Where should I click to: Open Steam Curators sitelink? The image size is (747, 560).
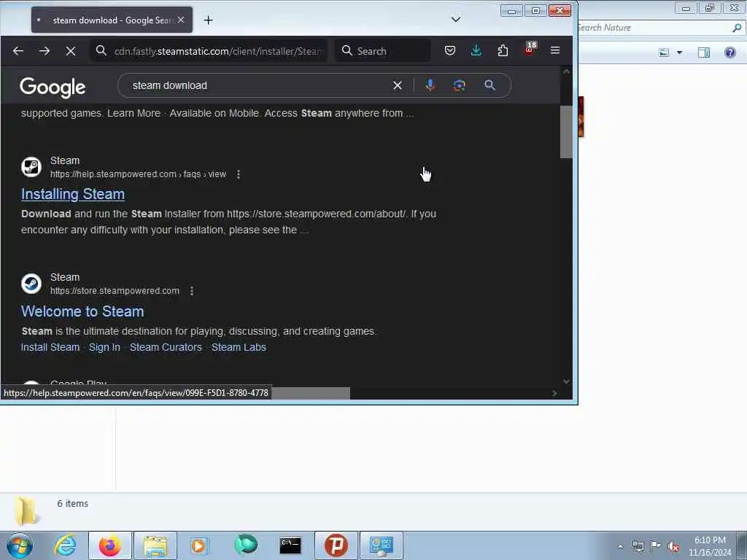(166, 347)
